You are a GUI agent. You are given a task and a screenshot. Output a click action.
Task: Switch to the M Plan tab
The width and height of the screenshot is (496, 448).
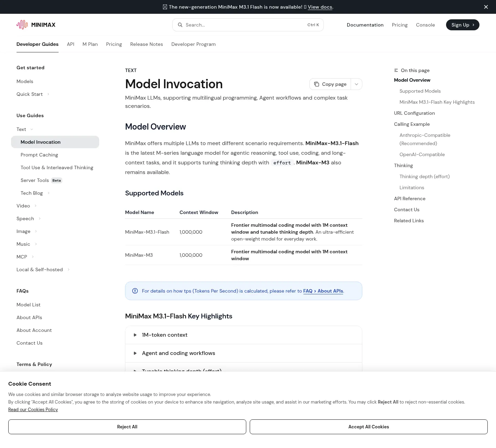point(90,44)
